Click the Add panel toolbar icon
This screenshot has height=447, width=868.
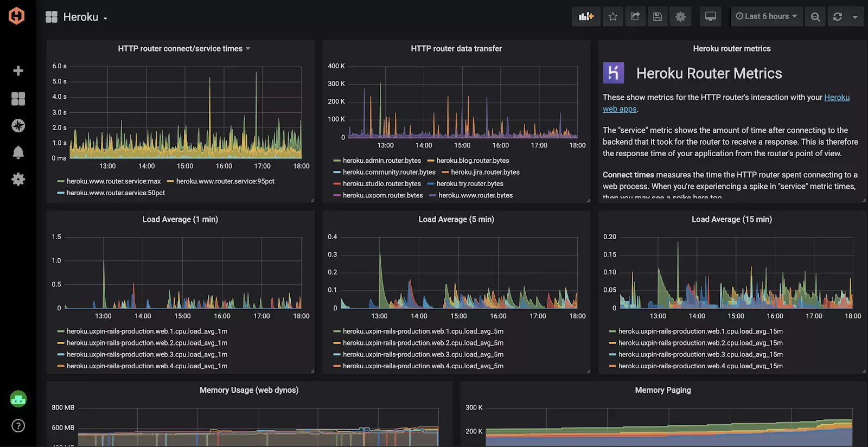[x=586, y=17]
